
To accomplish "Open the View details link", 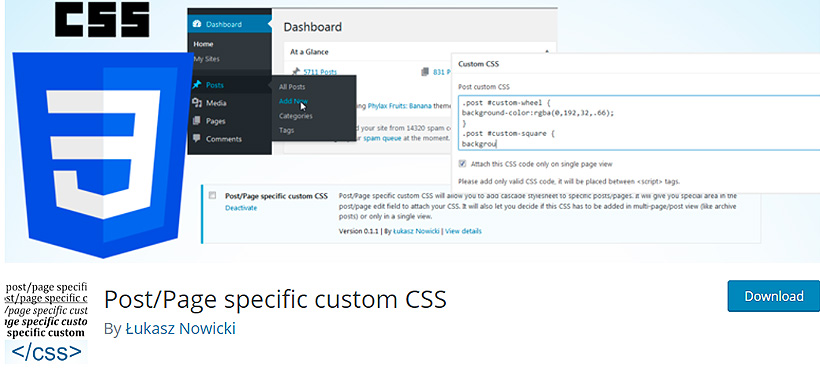I will click(463, 230).
